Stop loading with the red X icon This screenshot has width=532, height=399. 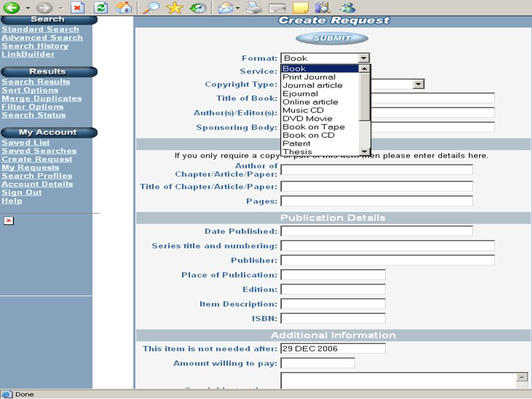[x=78, y=7]
